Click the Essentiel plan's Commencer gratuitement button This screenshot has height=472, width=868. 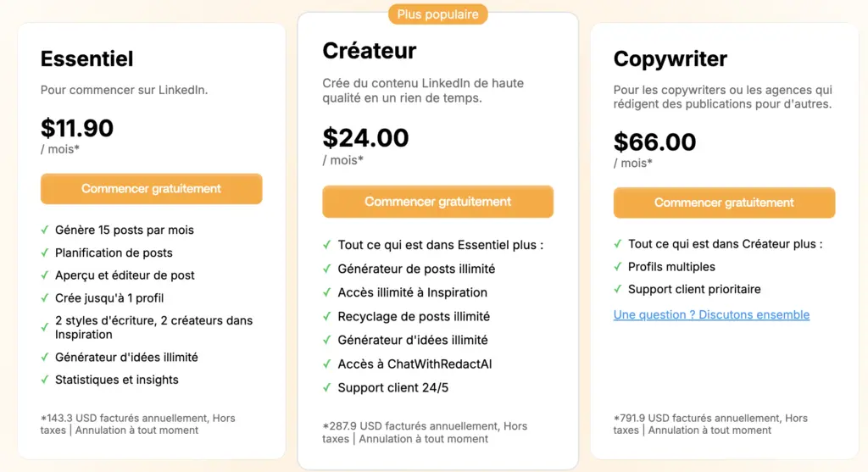click(x=151, y=189)
